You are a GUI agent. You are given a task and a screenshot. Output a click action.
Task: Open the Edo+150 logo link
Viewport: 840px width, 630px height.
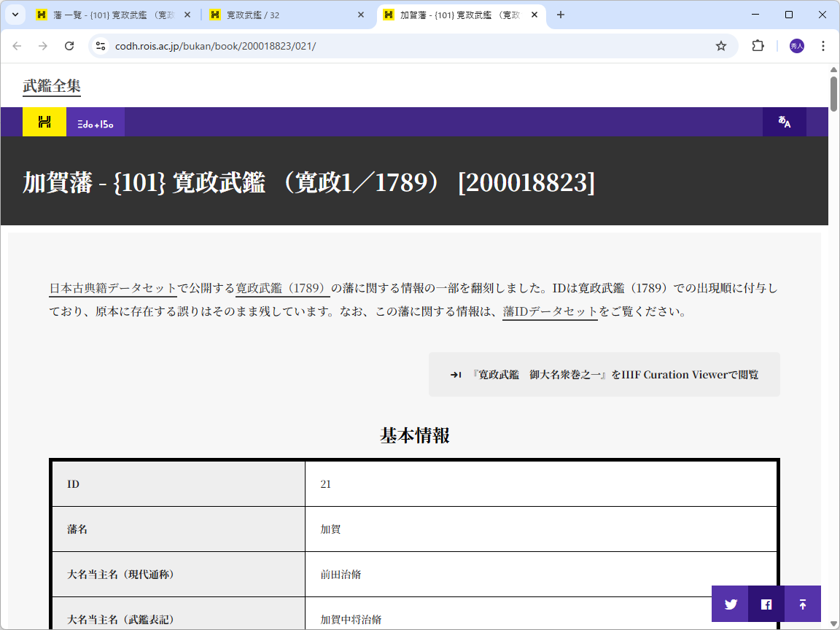96,122
